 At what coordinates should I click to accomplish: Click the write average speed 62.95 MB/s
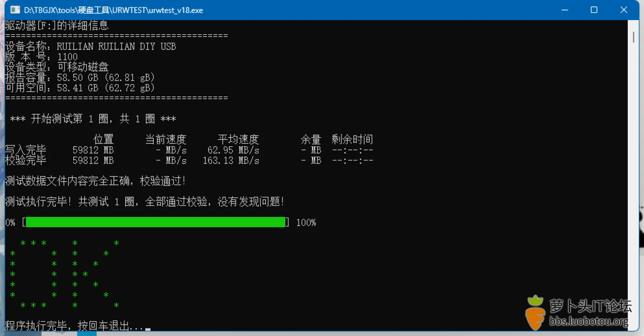233,150
